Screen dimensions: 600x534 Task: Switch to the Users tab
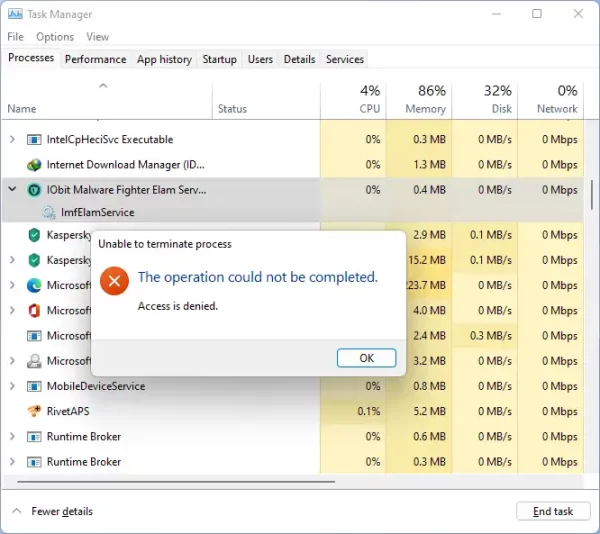pyautogui.click(x=260, y=59)
